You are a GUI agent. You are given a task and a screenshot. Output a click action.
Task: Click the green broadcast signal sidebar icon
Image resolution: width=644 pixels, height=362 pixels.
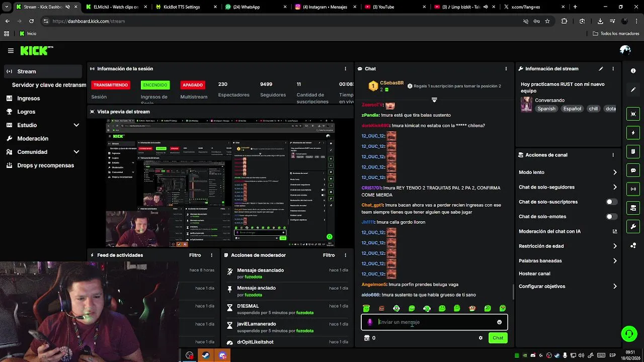[x=633, y=189]
